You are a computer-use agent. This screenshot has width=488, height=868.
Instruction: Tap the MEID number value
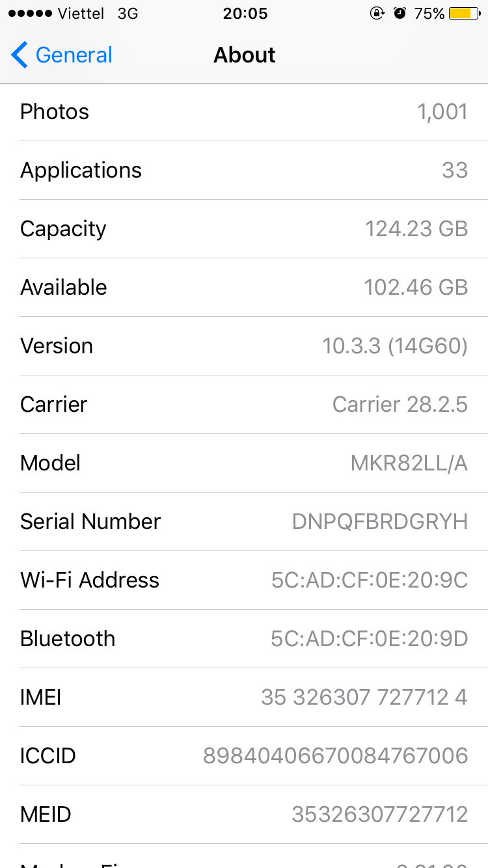coord(379,815)
